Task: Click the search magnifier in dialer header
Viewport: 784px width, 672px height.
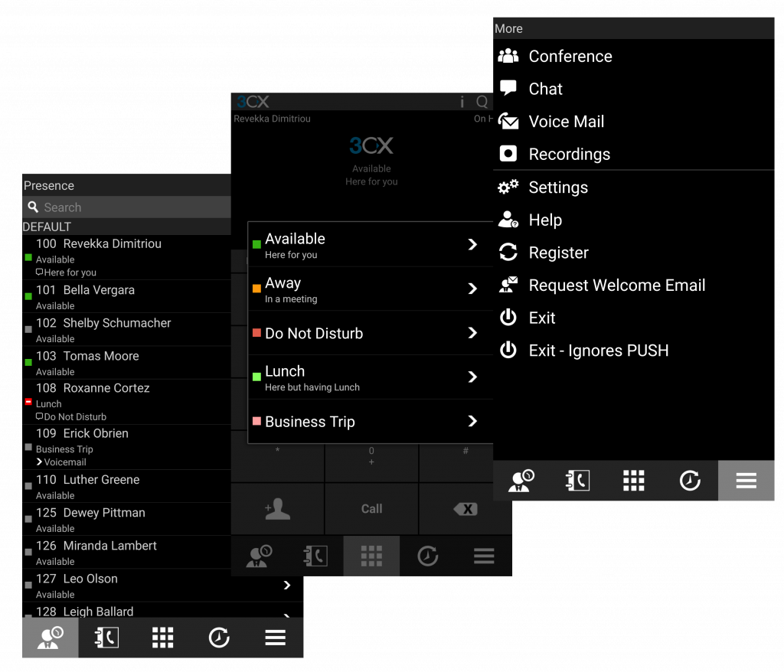Action: 482,102
